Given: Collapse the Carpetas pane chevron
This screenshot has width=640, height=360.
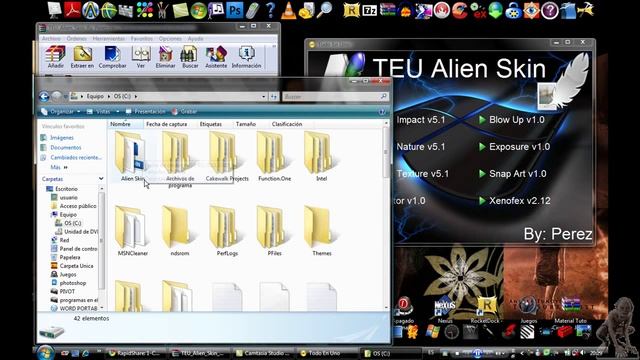Looking at the screenshot, I should click(101, 179).
